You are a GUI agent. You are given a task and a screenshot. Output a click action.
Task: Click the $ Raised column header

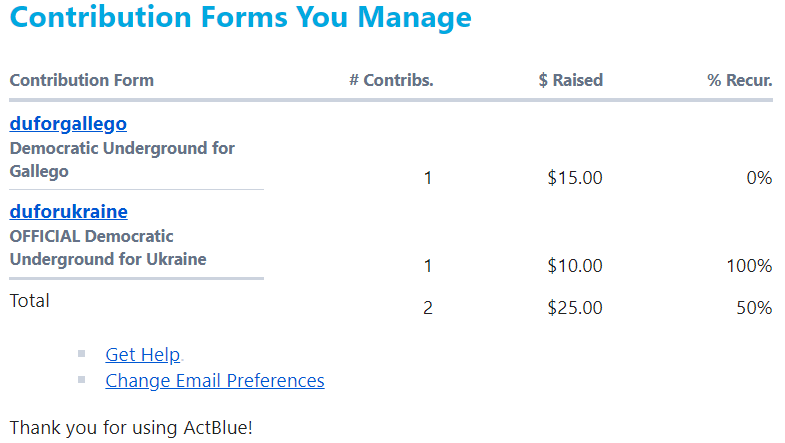click(x=570, y=80)
